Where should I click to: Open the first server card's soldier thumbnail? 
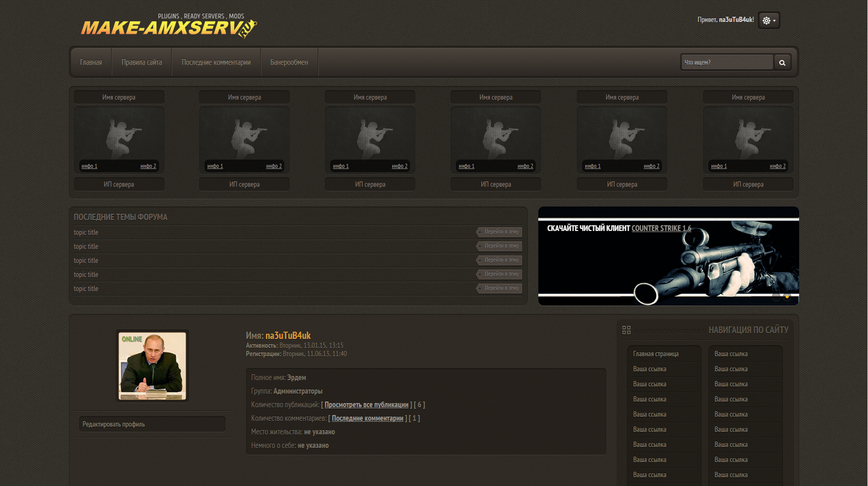point(119,139)
